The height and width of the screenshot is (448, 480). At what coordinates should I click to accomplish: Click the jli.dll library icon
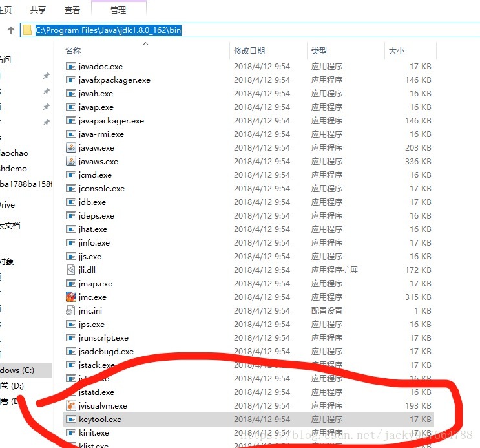pos(70,270)
